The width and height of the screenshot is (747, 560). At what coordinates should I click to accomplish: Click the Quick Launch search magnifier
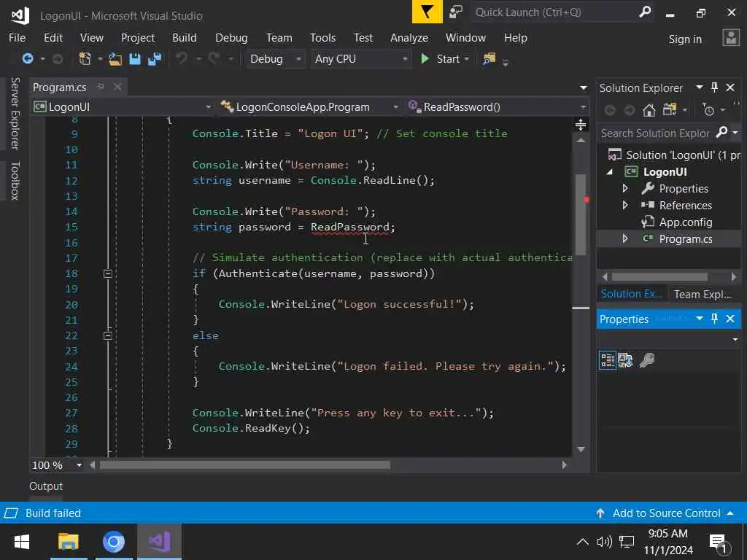645,12
